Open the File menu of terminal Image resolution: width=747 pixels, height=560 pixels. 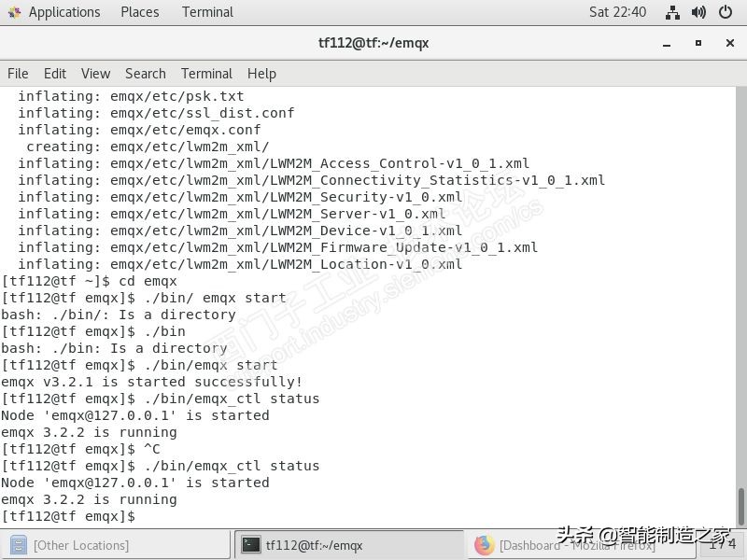tap(18, 74)
